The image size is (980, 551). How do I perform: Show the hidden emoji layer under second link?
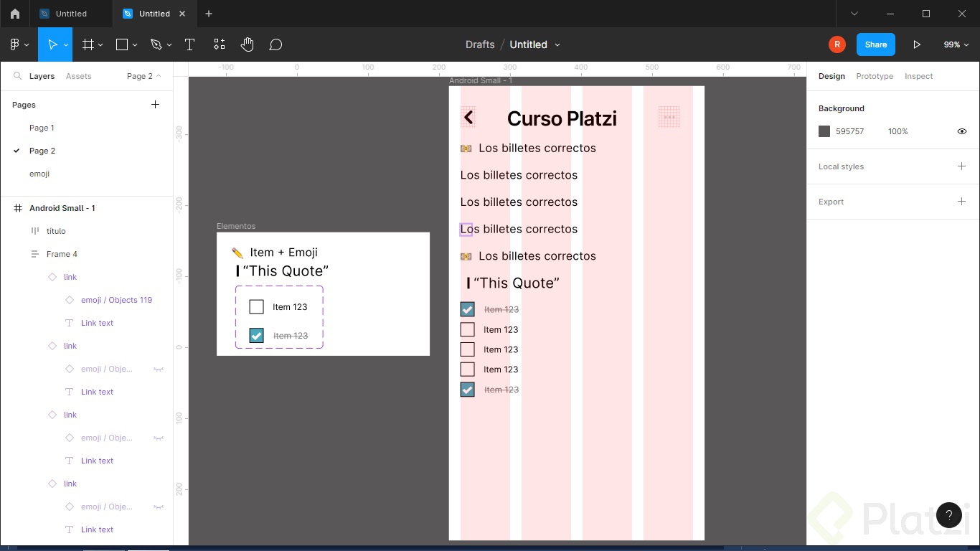pos(159,369)
